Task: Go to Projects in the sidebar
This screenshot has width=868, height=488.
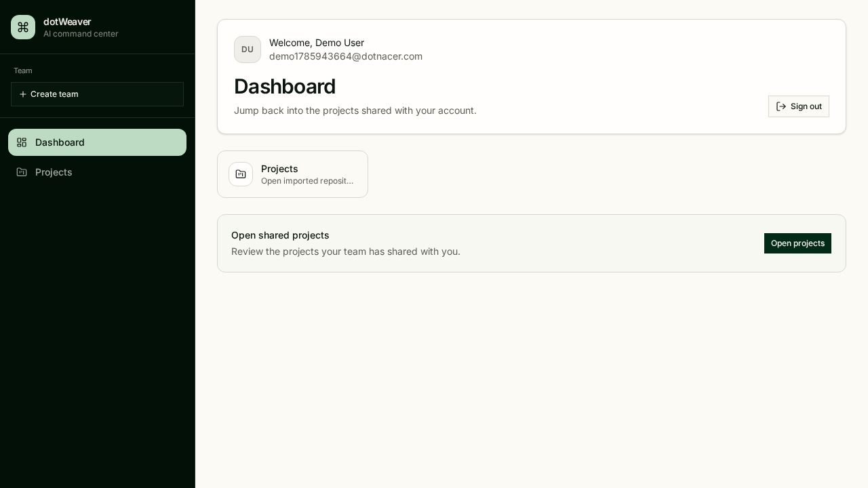Action: click(x=97, y=172)
